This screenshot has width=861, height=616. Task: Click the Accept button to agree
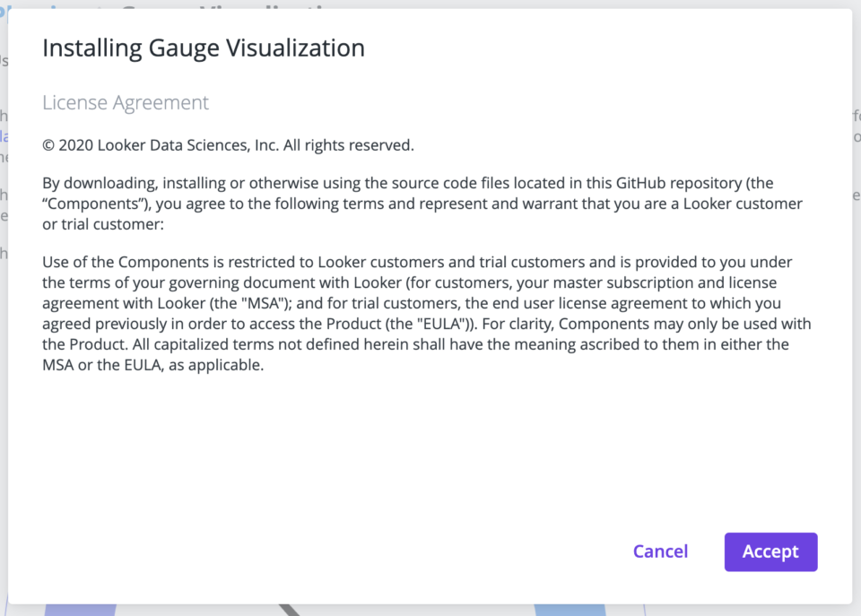770,551
